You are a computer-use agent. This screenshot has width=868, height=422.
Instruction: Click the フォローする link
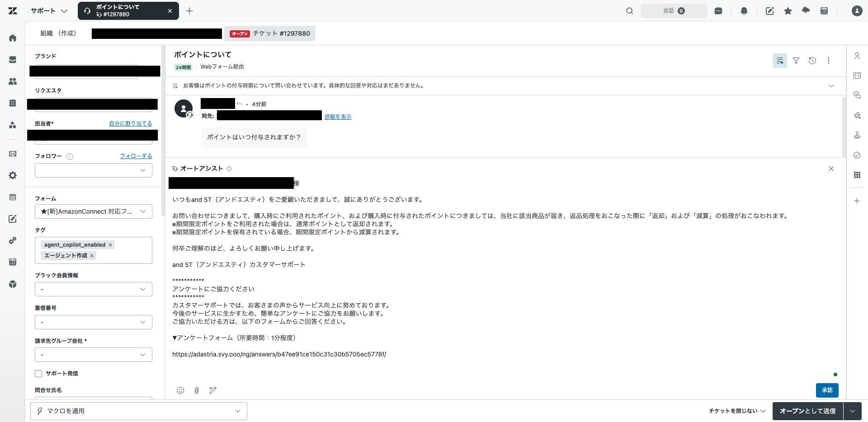click(136, 156)
